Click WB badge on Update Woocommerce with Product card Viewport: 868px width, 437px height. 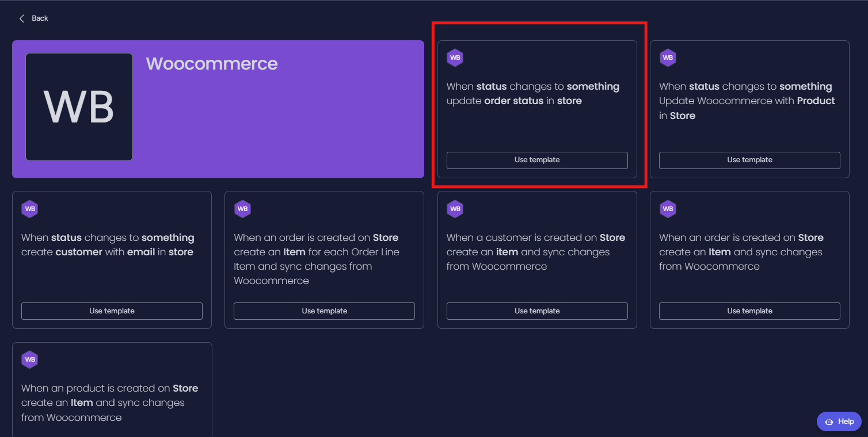point(668,57)
